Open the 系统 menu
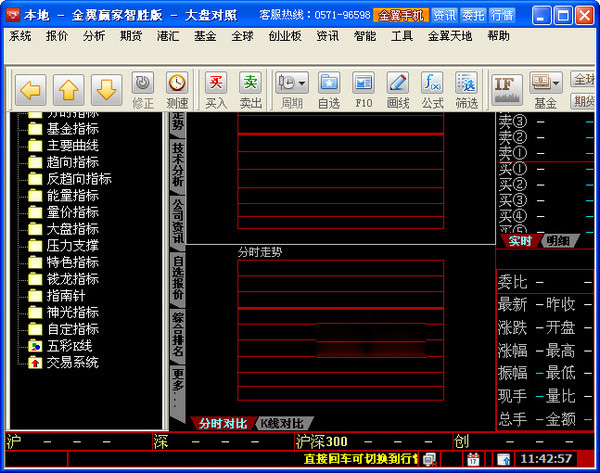The height and width of the screenshot is (473, 600). coord(20,36)
